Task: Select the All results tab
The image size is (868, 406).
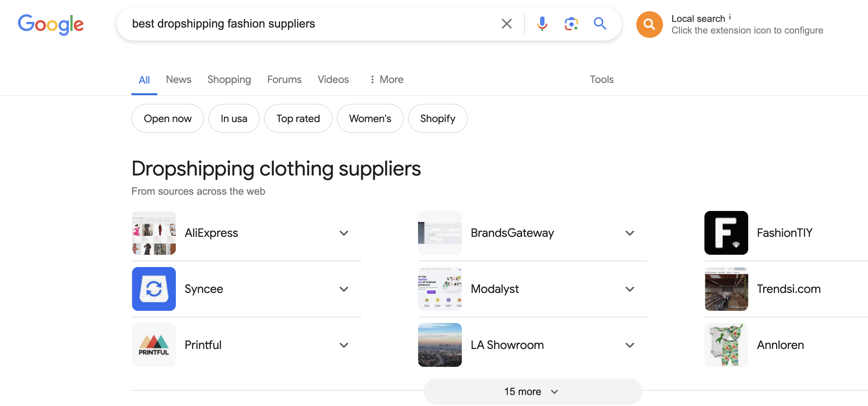Action: 144,80
